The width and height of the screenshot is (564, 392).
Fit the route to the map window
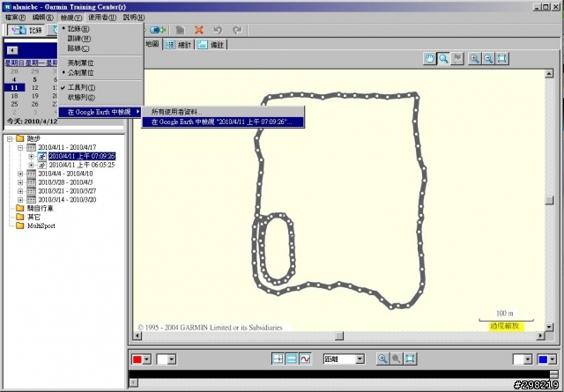click(502, 59)
